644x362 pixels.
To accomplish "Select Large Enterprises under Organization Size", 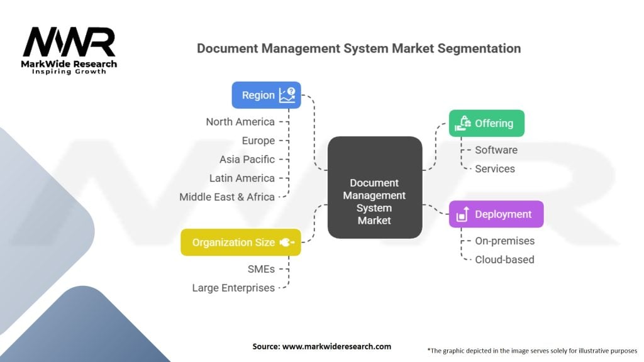I will (x=233, y=288).
